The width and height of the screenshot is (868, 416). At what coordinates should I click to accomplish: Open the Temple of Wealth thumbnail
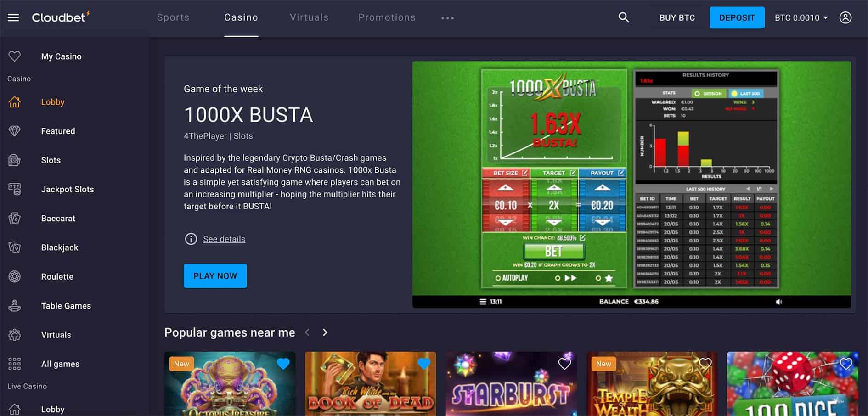click(652, 384)
